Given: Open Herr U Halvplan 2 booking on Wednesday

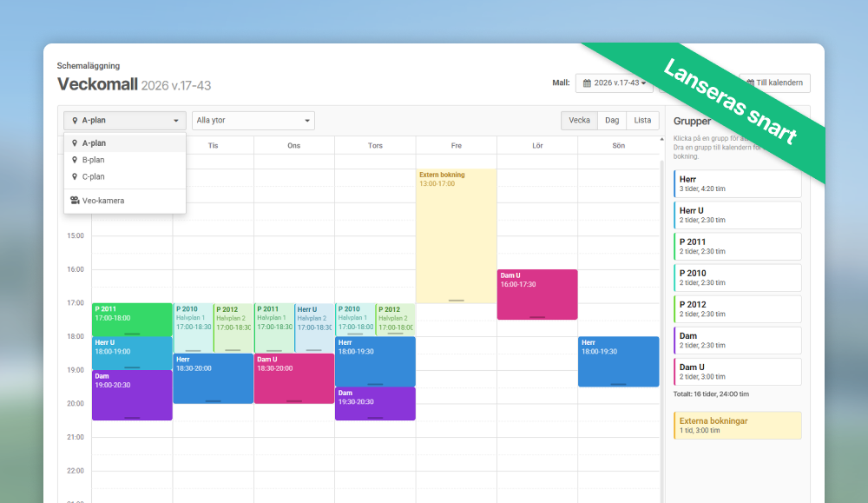Looking at the screenshot, I should [x=314, y=328].
